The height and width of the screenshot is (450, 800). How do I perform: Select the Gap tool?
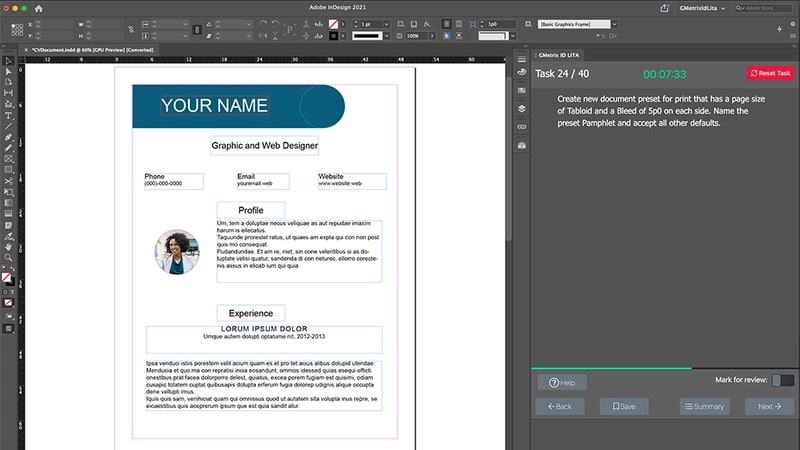click(x=8, y=93)
